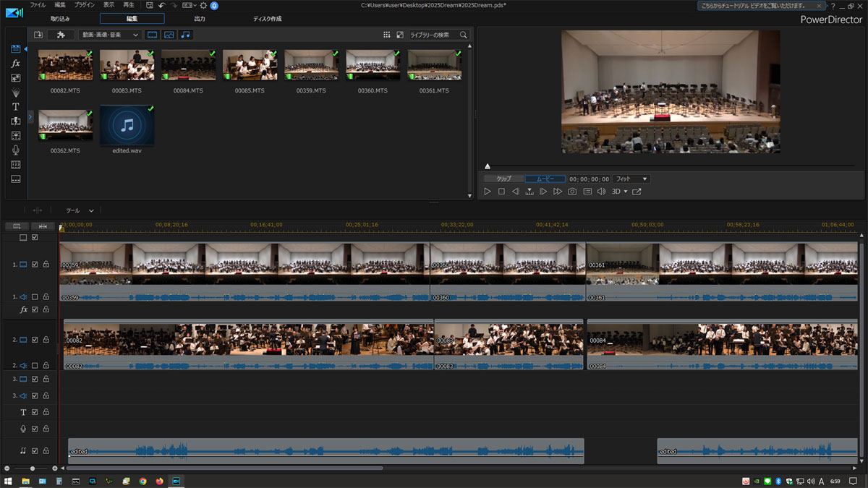This screenshot has width=868, height=488.
Task: Open the settings gear icon in top toolbar
Action: [x=203, y=5]
